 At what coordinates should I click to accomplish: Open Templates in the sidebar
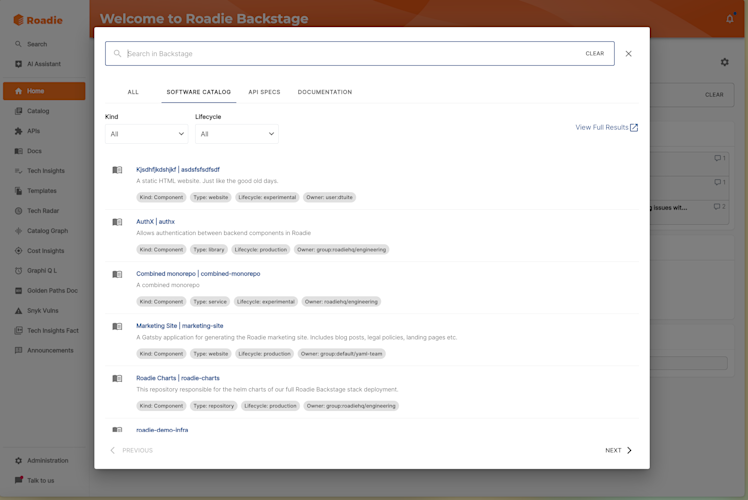36,191
